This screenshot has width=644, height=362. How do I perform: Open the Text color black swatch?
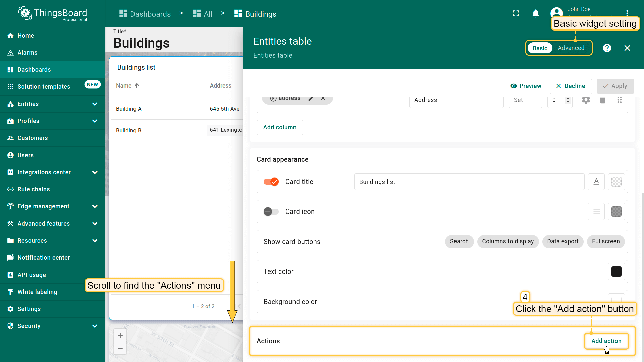[616, 271]
